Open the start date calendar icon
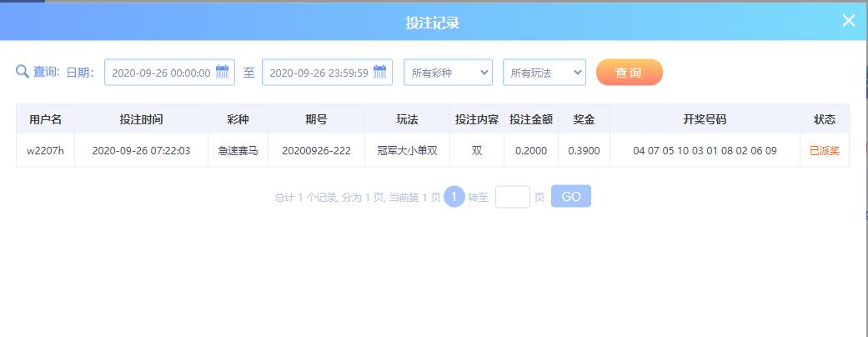The image size is (868, 337). [x=222, y=72]
